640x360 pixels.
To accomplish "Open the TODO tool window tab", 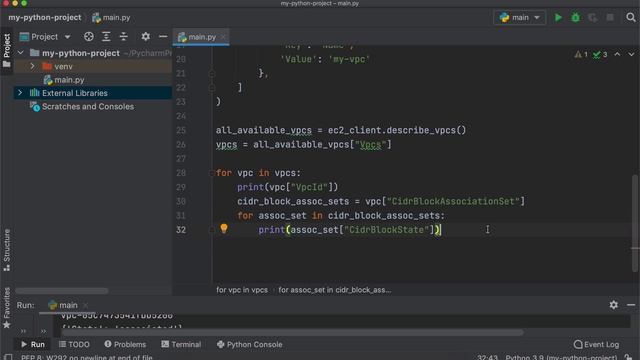I will pyautogui.click(x=74, y=344).
